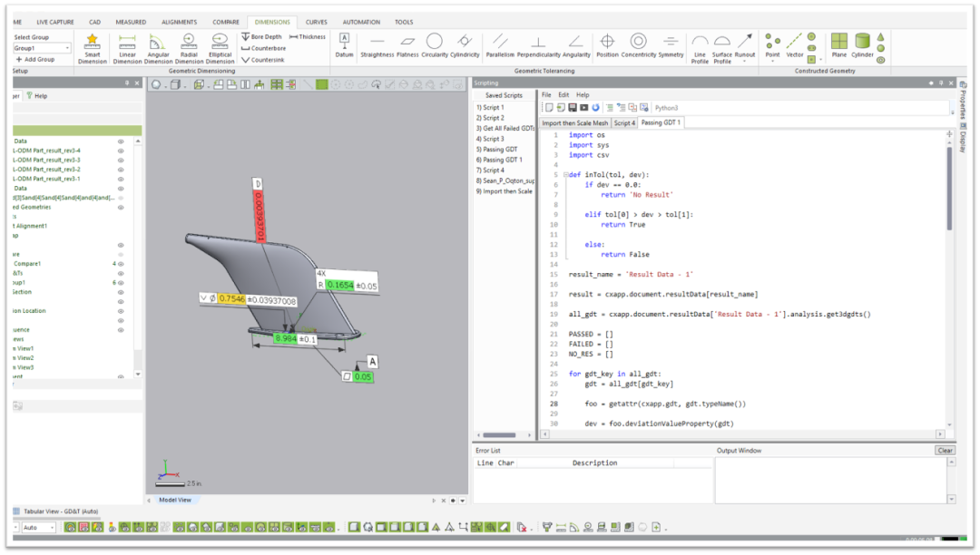Viewport: 980px width, 555px height.
Task: Open the Scripting Edit menu
Action: coord(563,95)
